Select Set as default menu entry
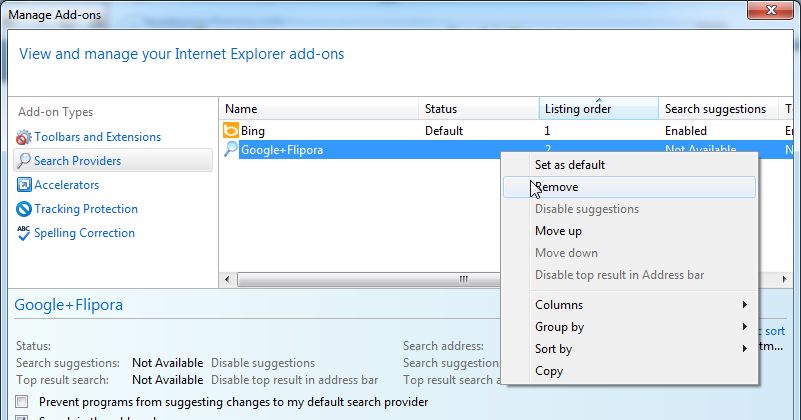 point(570,165)
